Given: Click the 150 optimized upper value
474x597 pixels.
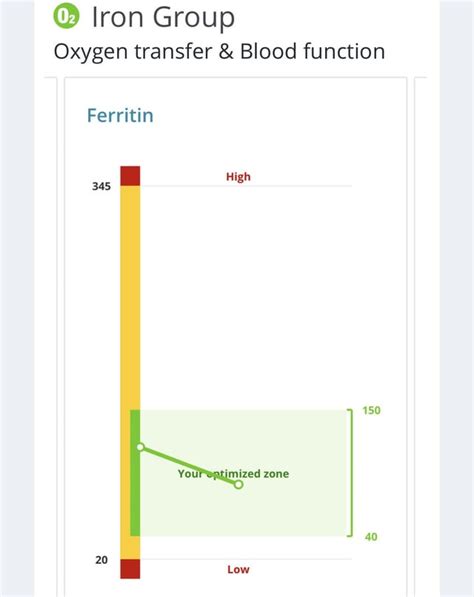Looking at the screenshot, I should click(371, 410).
